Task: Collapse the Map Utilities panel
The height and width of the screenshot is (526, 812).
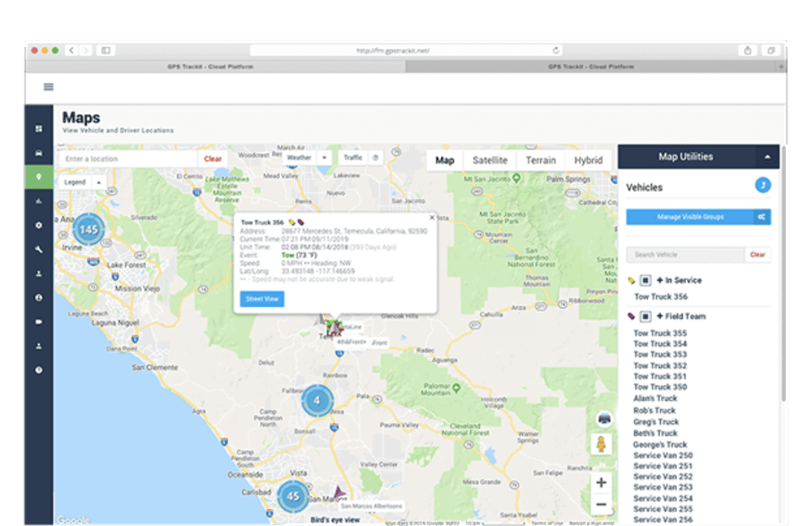Action: 766,157
